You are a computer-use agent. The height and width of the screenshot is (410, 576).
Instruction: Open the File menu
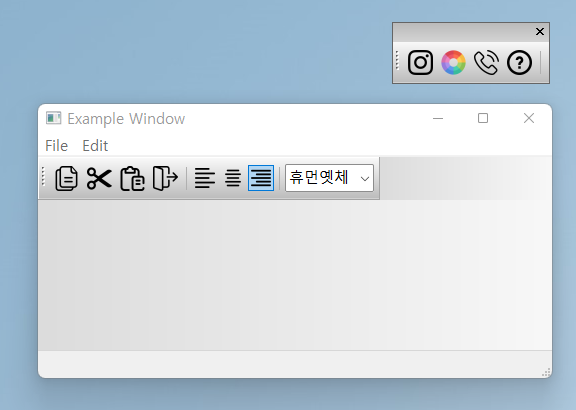[57, 146]
